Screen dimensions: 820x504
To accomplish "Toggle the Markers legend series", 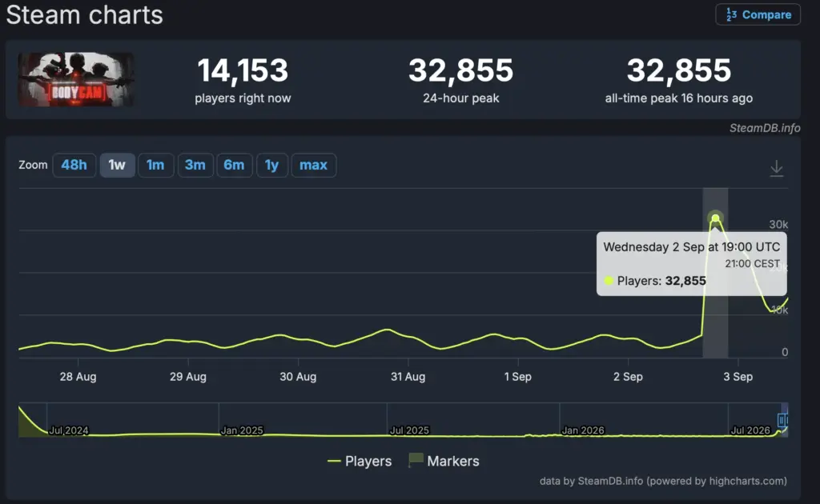I will (x=444, y=461).
